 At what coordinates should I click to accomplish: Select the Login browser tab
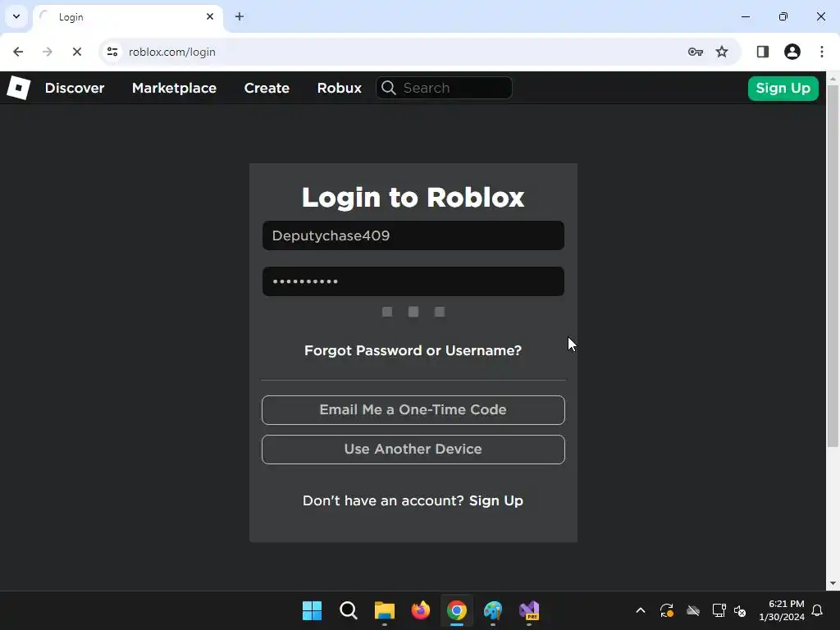(127, 17)
